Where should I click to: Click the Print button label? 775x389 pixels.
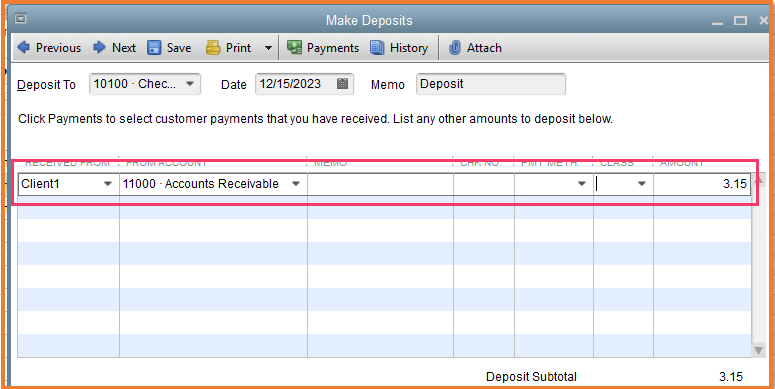click(239, 48)
